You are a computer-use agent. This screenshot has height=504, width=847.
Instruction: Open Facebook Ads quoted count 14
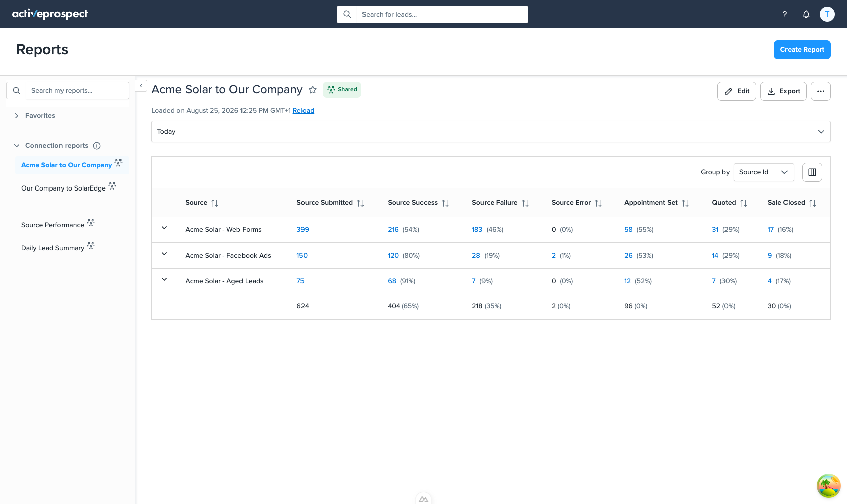pyautogui.click(x=715, y=256)
